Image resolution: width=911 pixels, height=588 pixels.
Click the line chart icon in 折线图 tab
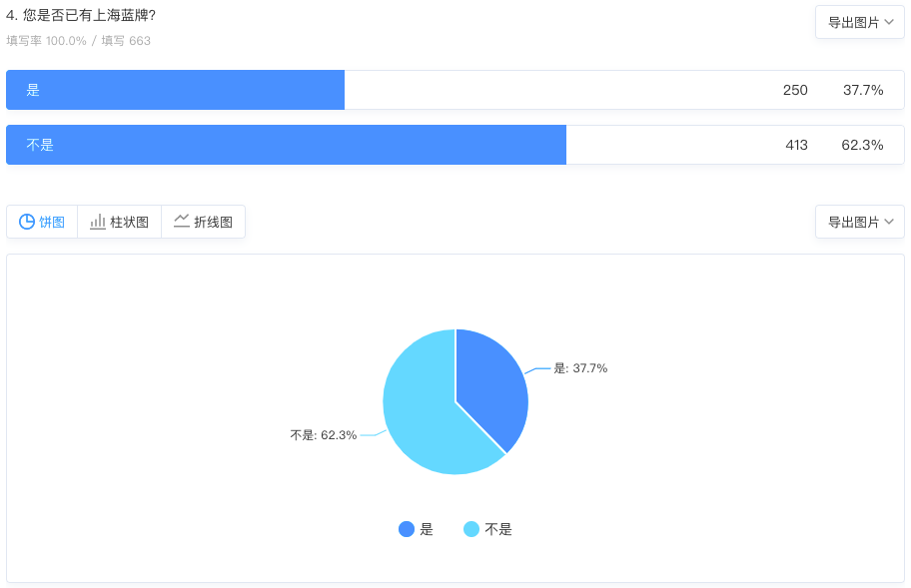point(181,221)
